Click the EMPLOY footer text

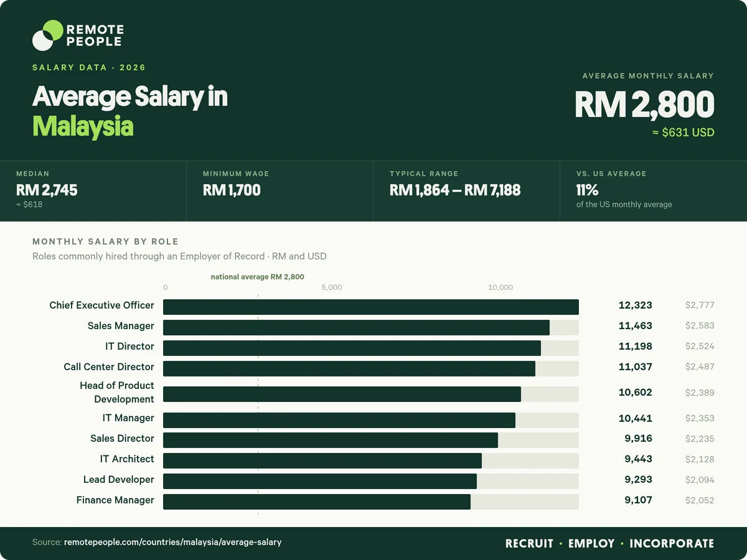pyautogui.click(x=591, y=544)
